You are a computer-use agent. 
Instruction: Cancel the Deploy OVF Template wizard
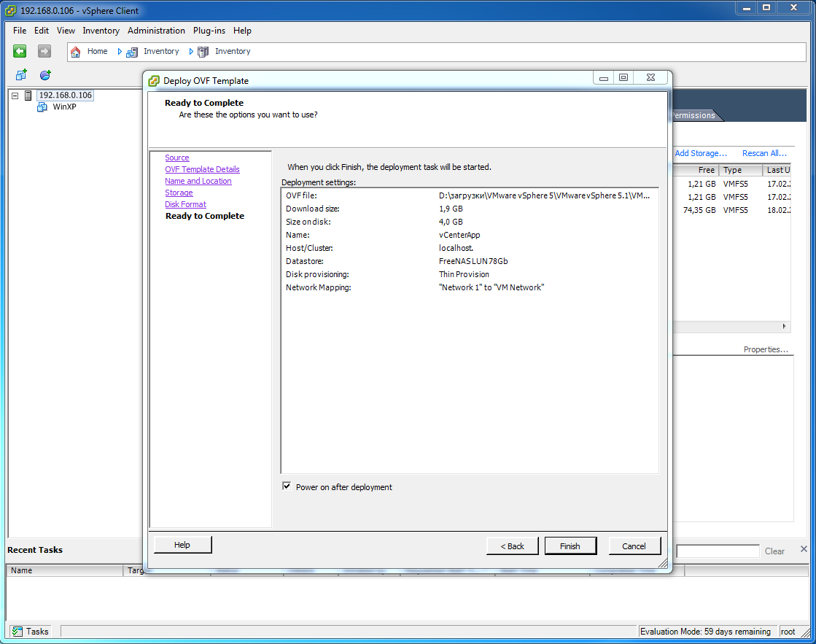[x=634, y=546]
